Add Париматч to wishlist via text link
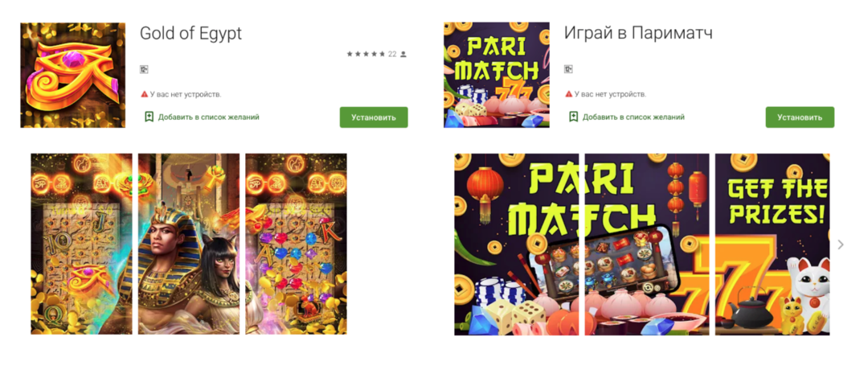The width and height of the screenshot is (868, 374). 633,117
